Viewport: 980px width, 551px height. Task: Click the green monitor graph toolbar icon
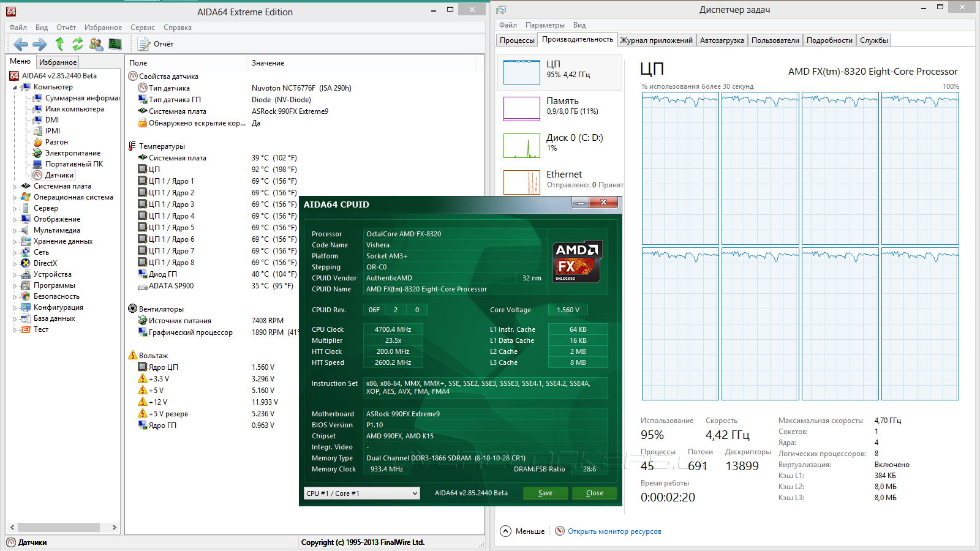115,44
